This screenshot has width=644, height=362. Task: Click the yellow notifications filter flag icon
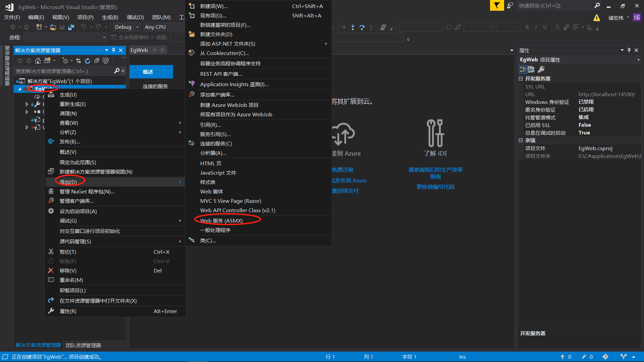tap(497, 5)
